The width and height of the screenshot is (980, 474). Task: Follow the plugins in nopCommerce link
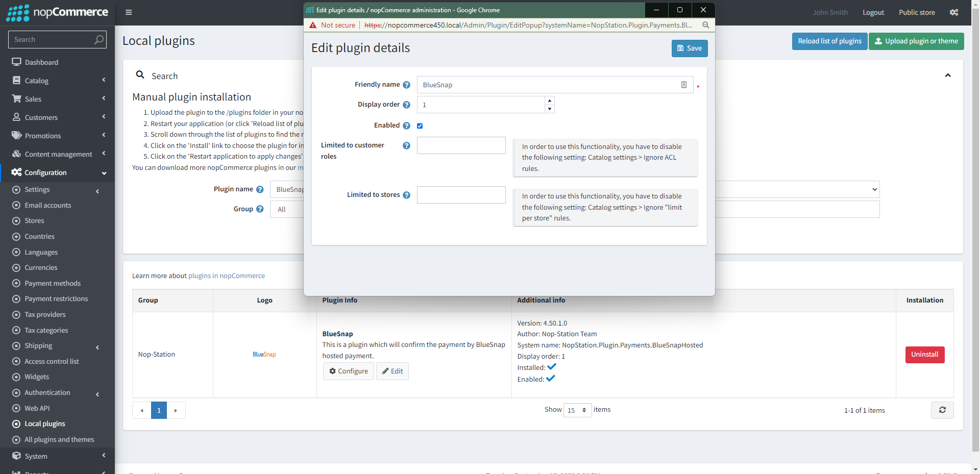pyautogui.click(x=227, y=276)
